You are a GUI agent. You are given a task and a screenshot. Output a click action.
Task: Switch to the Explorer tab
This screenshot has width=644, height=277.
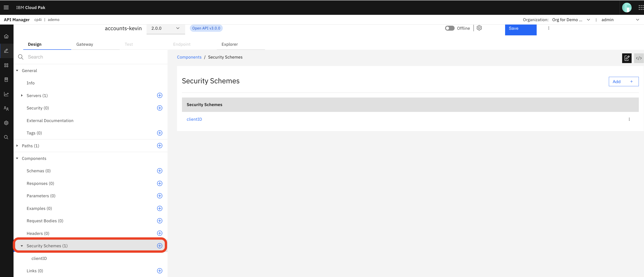tap(230, 44)
